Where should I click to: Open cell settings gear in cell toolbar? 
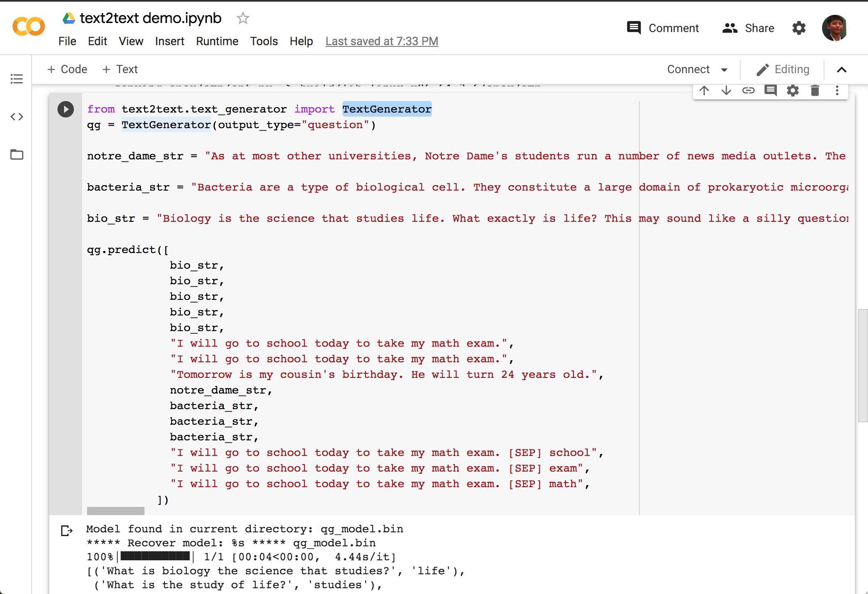[x=792, y=90]
